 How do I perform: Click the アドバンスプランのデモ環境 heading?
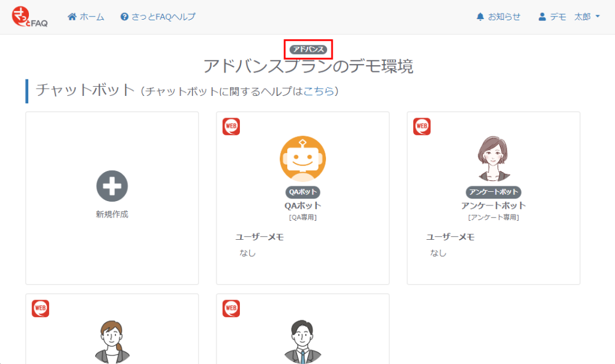[308, 66]
